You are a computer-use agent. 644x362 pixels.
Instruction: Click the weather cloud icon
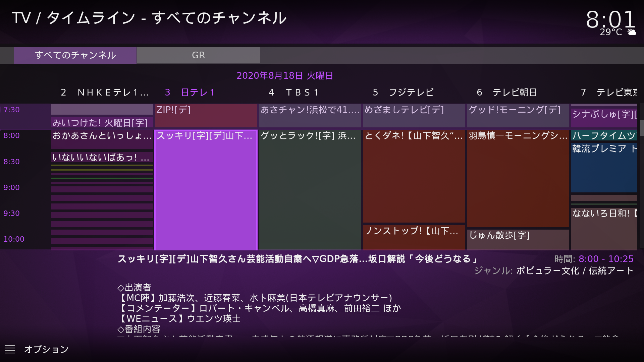[632, 32]
